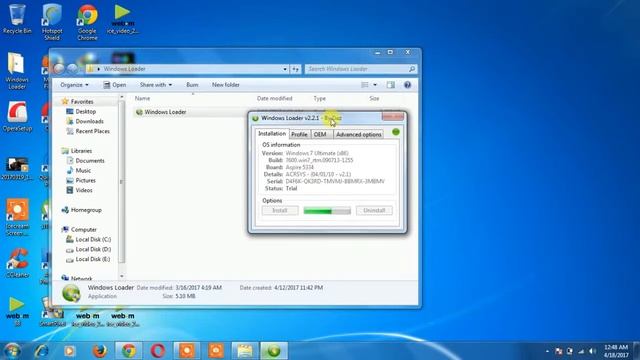The height and width of the screenshot is (360, 640).
Task: Click the Uninstall button
Action: pyautogui.click(x=374, y=210)
